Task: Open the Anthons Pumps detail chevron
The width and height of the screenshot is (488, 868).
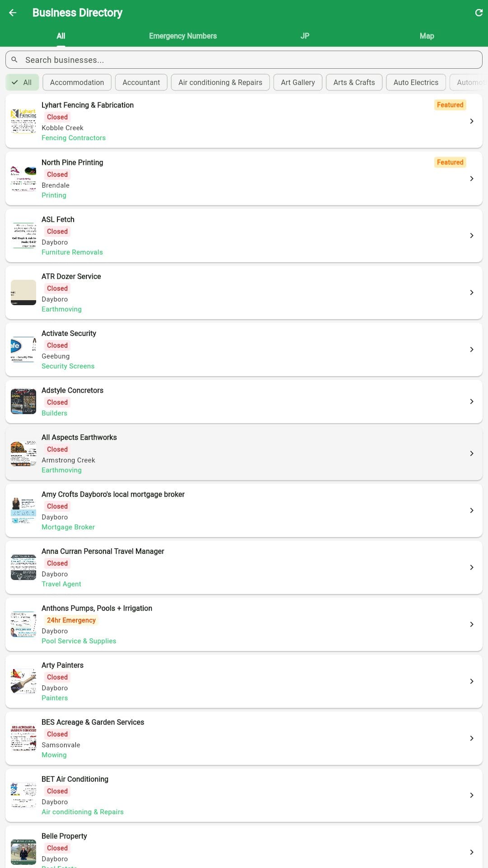Action: [472, 624]
